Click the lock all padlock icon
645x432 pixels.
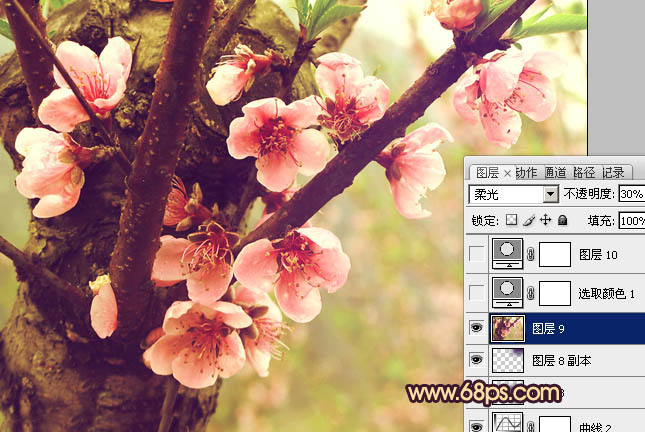(563, 220)
